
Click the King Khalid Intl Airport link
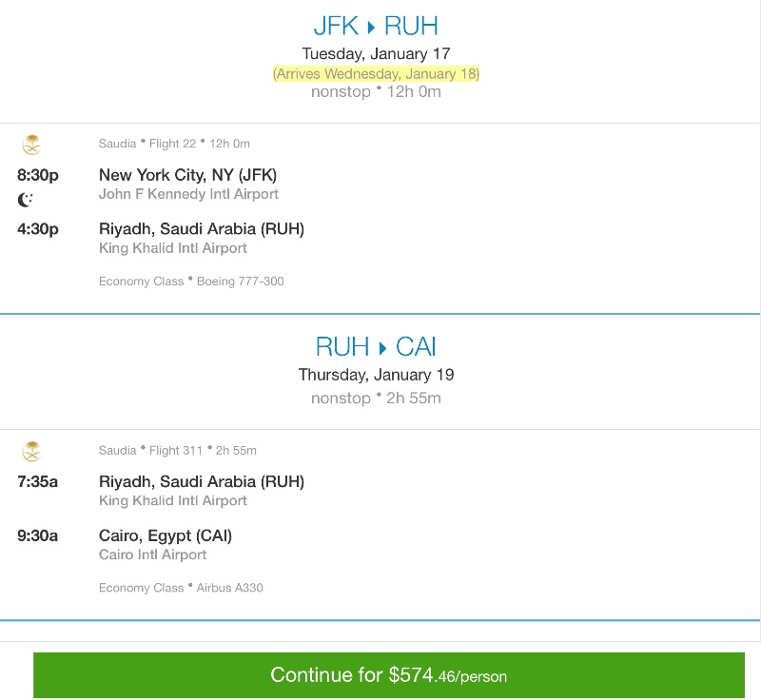(x=172, y=247)
